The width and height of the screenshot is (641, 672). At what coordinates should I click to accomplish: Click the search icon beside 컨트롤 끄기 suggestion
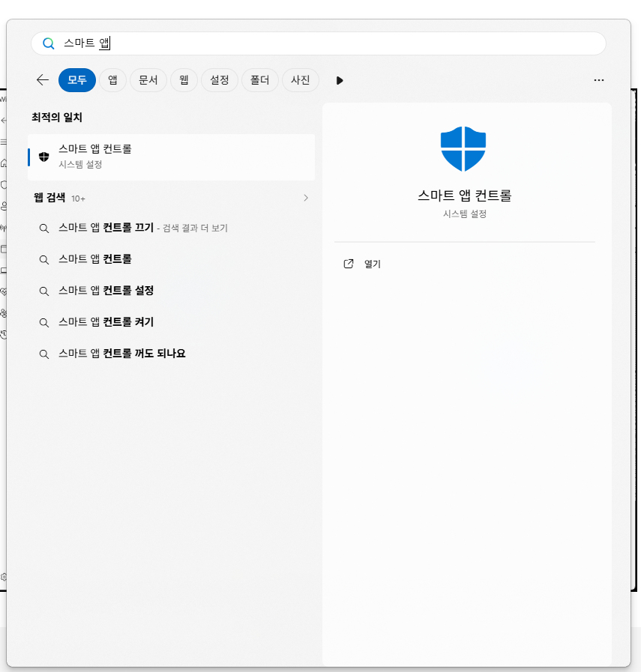click(43, 228)
